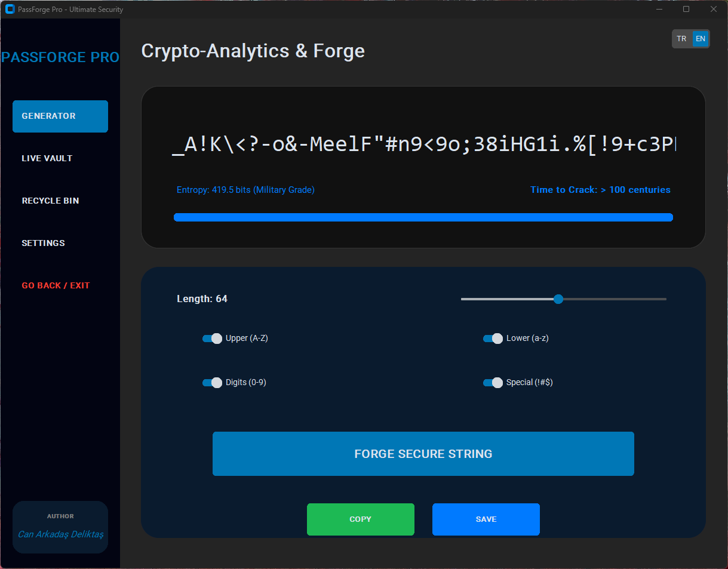
Task: Open the Generator page in sidebar
Action: (x=60, y=116)
